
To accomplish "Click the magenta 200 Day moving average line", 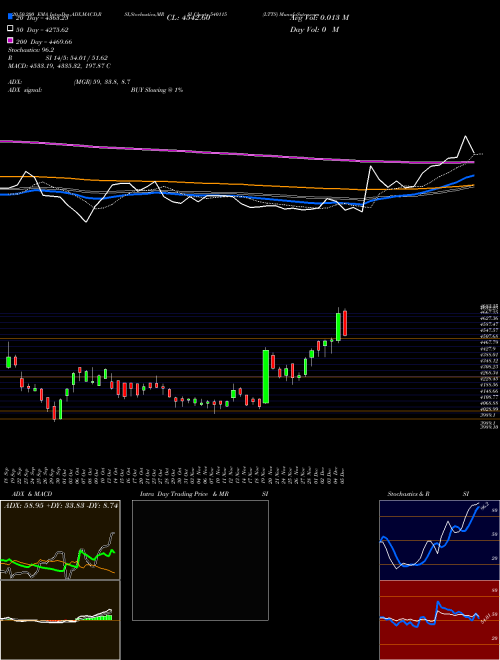I will coord(236,154).
